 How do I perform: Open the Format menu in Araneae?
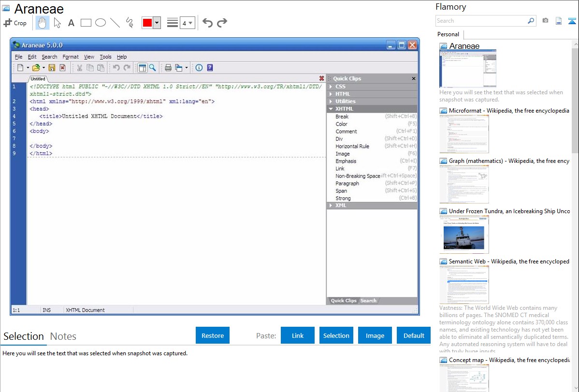70,57
